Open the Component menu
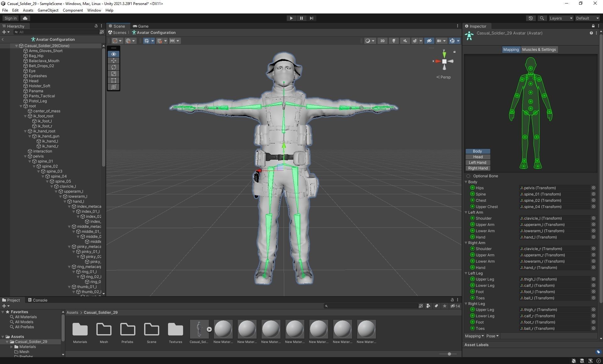603x364 pixels. point(73,10)
